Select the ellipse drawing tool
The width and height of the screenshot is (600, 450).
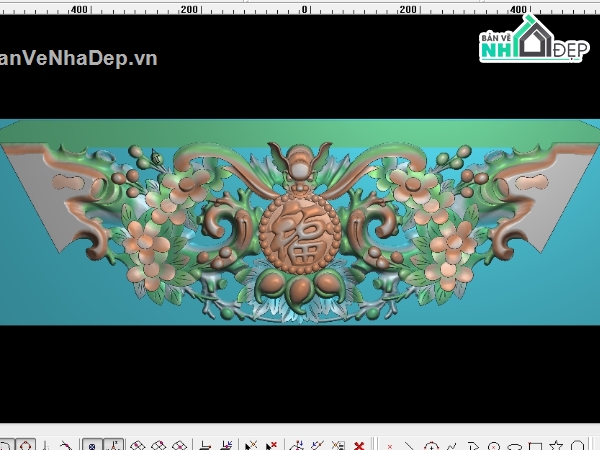pyautogui.click(x=515, y=445)
